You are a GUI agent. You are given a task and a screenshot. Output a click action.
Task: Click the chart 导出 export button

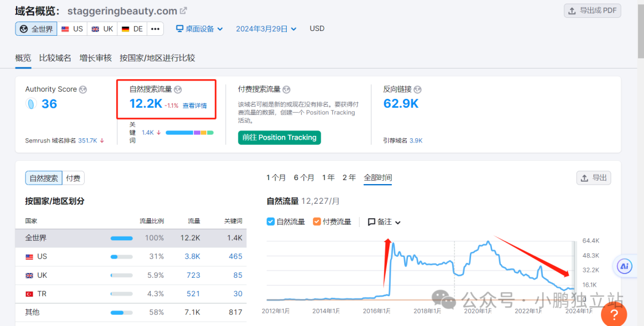593,178
